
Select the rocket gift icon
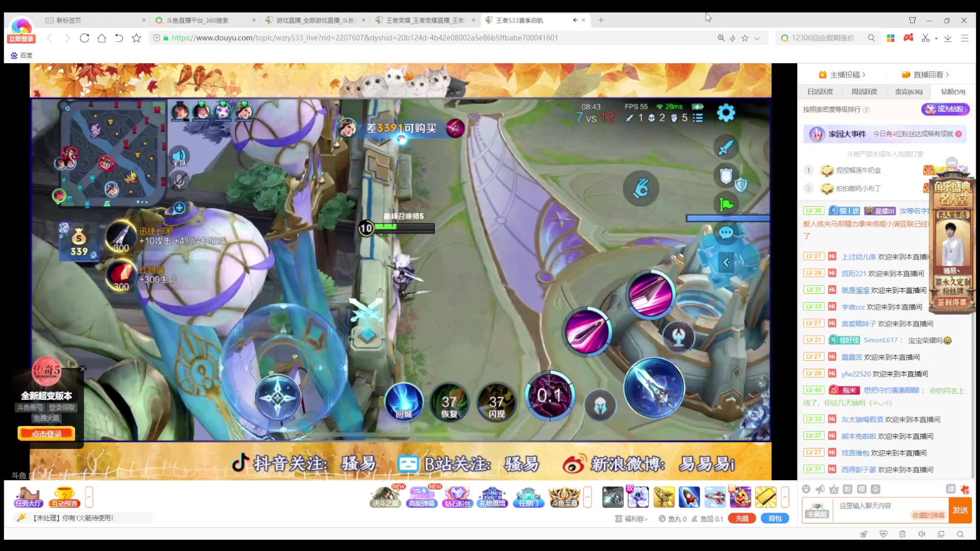[x=689, y=497]
